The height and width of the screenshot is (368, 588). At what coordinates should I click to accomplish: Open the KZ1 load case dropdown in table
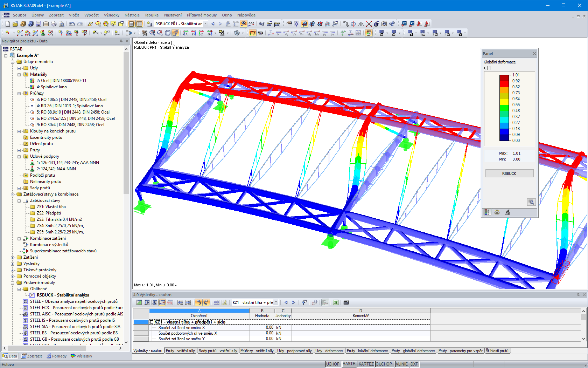pos(276,302)
